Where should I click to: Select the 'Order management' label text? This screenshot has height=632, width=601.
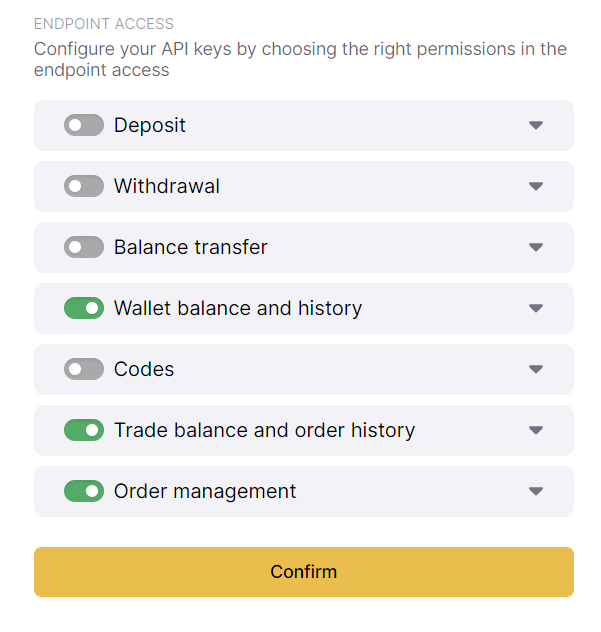click(x=205, y=491)
